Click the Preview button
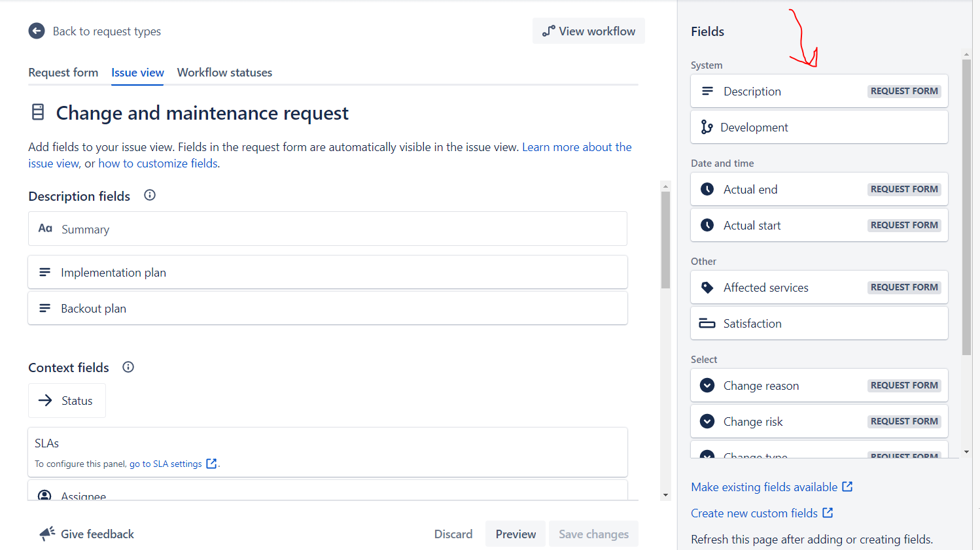 pyautogui.click(x=515, y=534)
